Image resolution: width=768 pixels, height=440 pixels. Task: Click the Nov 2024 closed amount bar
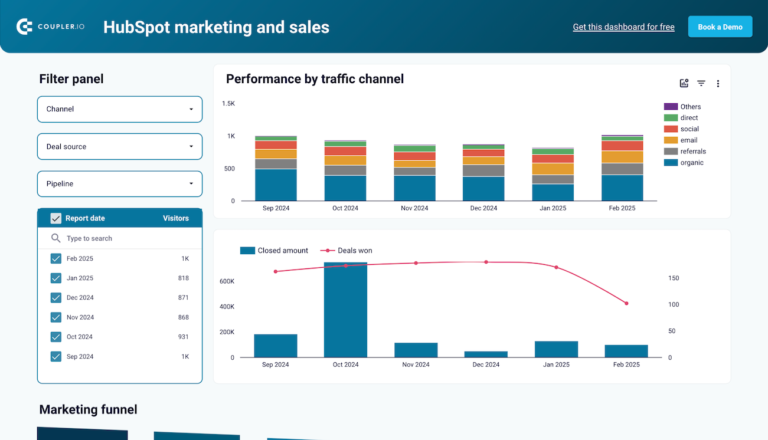[x=416, y=350]
